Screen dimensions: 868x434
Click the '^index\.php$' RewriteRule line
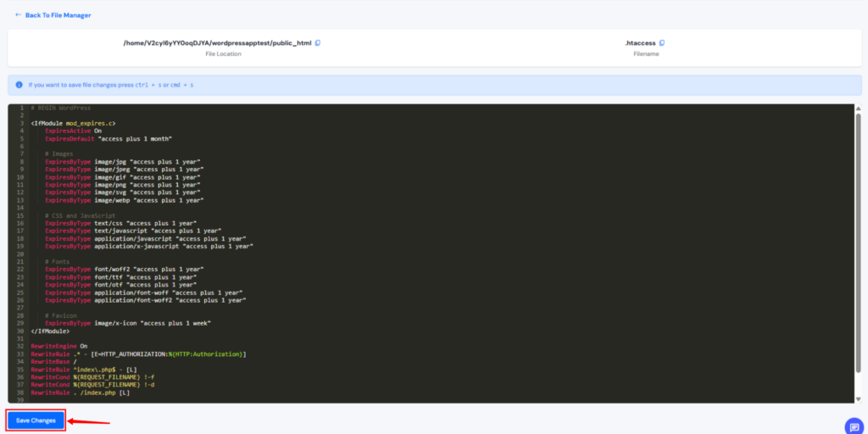pyautogui.click(x=84, y=370)
